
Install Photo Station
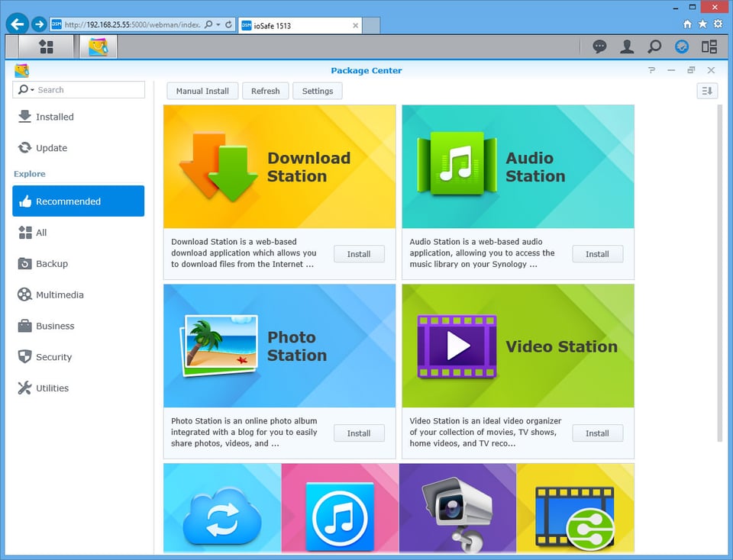(359, 433)
